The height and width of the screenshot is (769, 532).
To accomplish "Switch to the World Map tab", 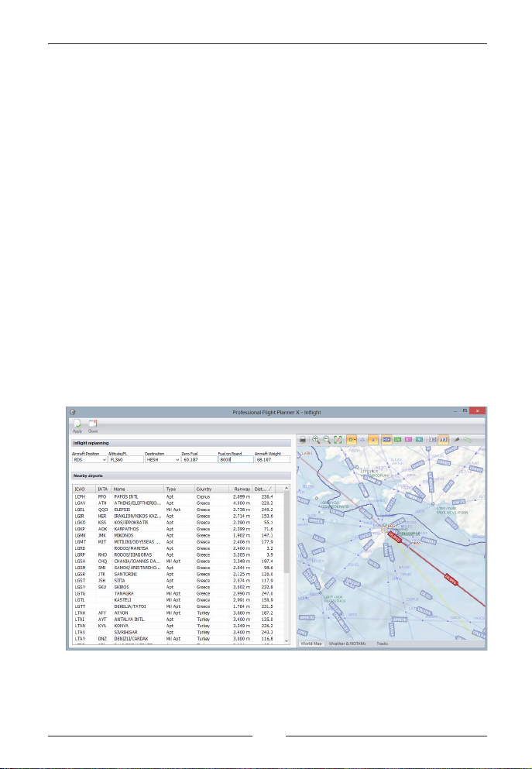I will (311, 644).
